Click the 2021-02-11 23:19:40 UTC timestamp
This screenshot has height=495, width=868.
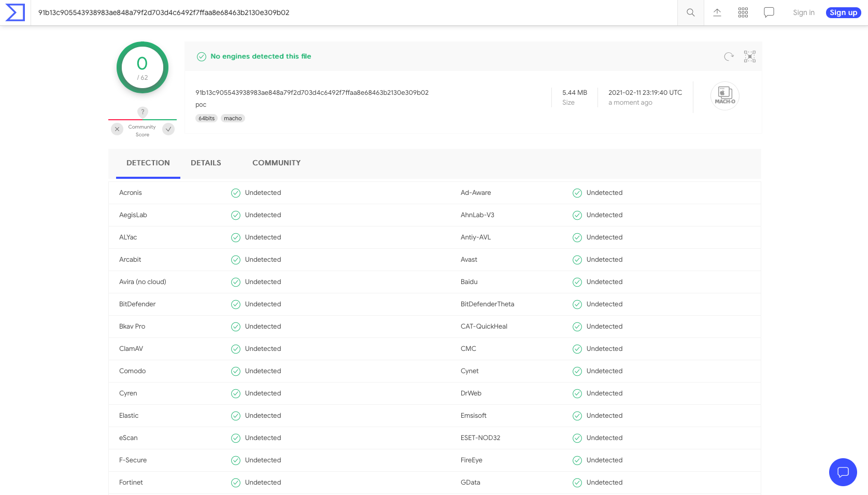(x=645, y=93)
